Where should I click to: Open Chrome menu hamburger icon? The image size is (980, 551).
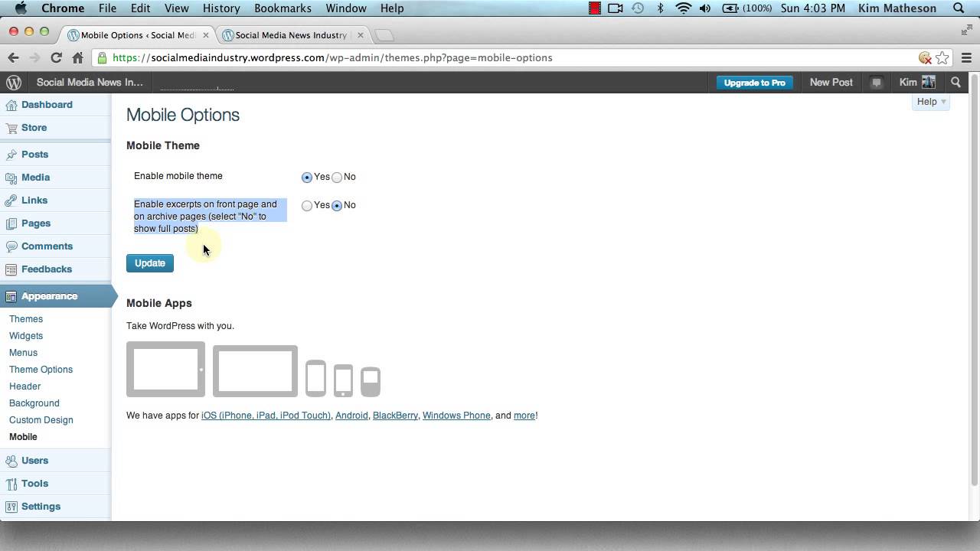click(x=966, y=57)
